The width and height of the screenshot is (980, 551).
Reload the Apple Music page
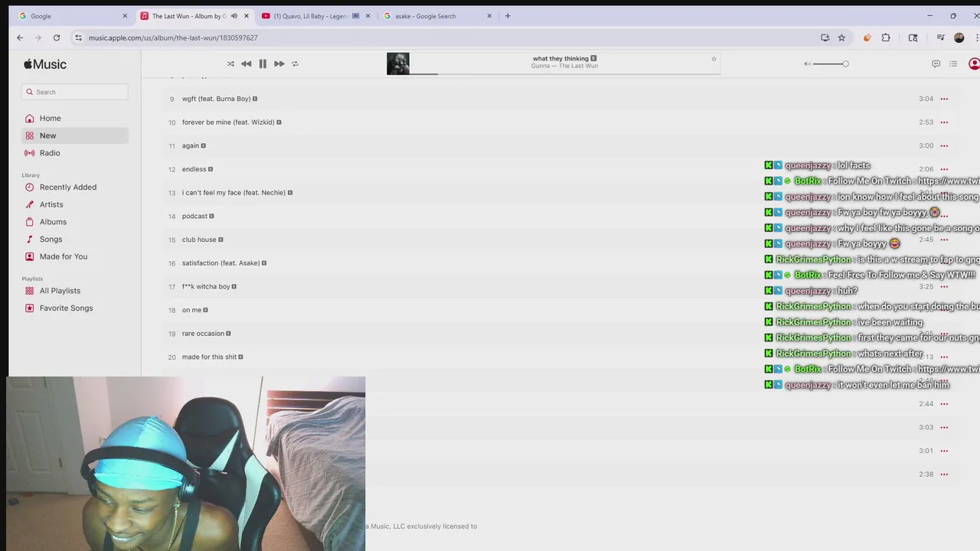tap(57, 37)
